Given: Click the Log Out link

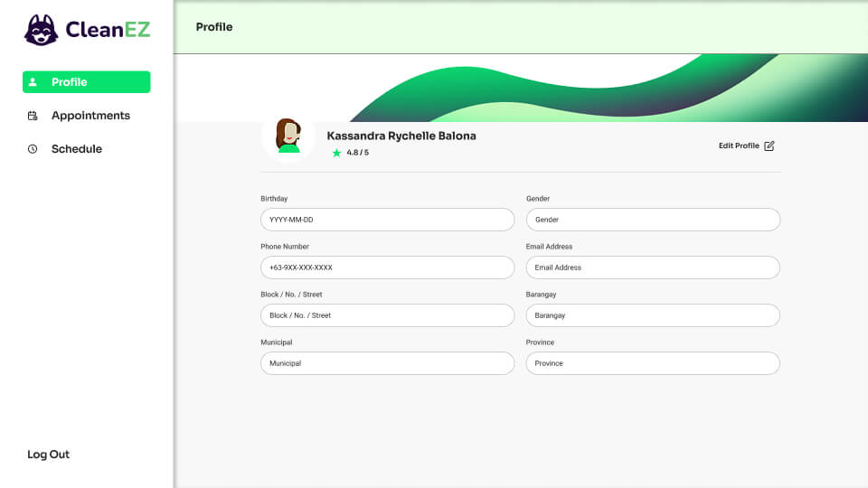Looking at the screenshot, I should pyautogui.click(x=48, y=455).
